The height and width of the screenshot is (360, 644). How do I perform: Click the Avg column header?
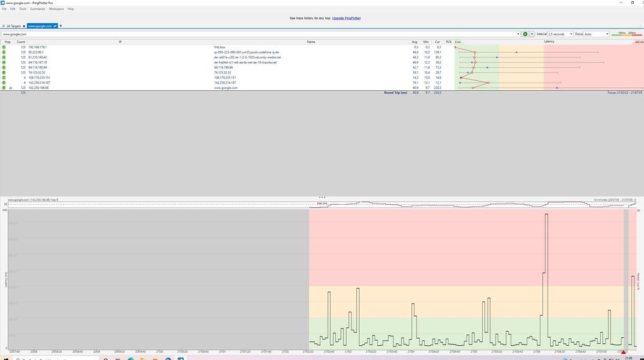click(415, 42)
